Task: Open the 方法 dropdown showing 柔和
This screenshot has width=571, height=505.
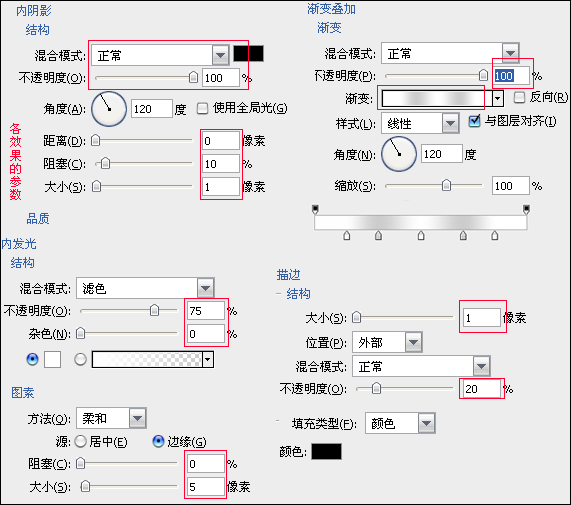Action: [111, 418]
